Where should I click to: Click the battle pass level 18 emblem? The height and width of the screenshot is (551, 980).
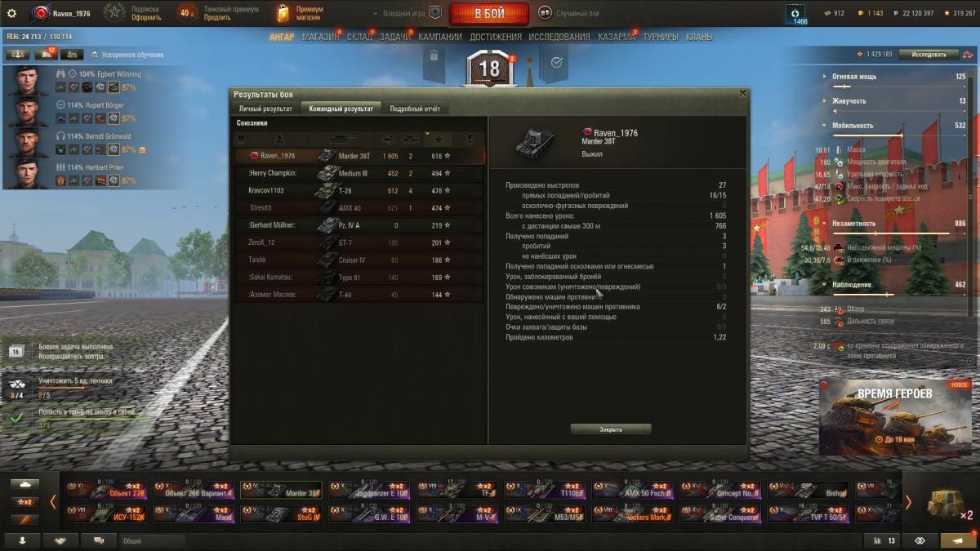(x=489, y=69)
